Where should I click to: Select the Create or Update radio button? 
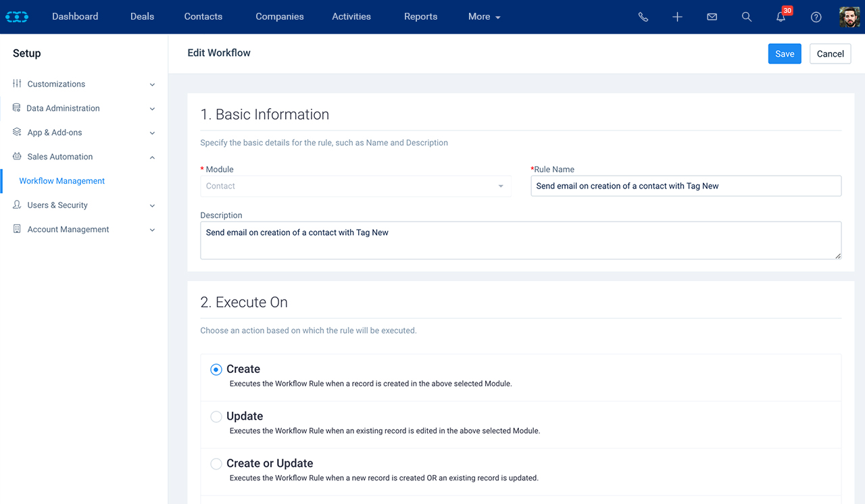216,464
